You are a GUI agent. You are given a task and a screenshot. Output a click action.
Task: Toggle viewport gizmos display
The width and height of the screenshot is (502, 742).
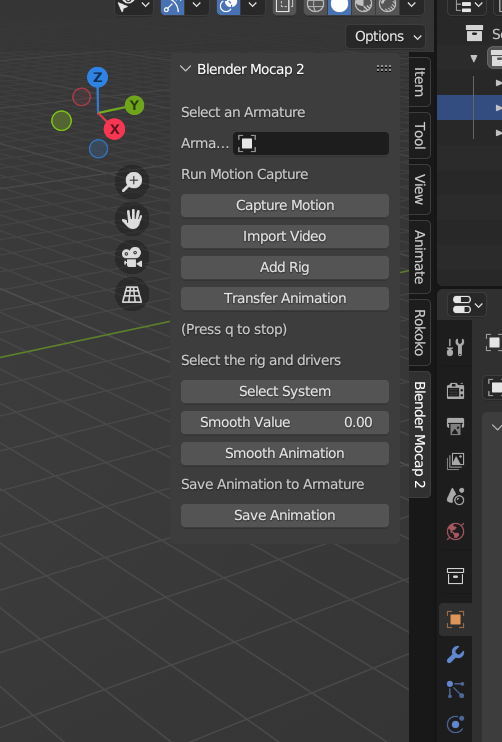click(172, 6)
